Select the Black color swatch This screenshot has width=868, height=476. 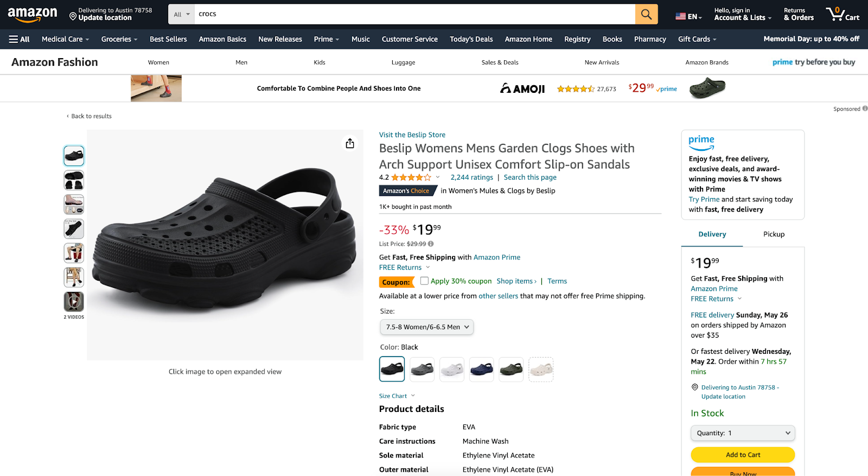(x=392, y=369)
